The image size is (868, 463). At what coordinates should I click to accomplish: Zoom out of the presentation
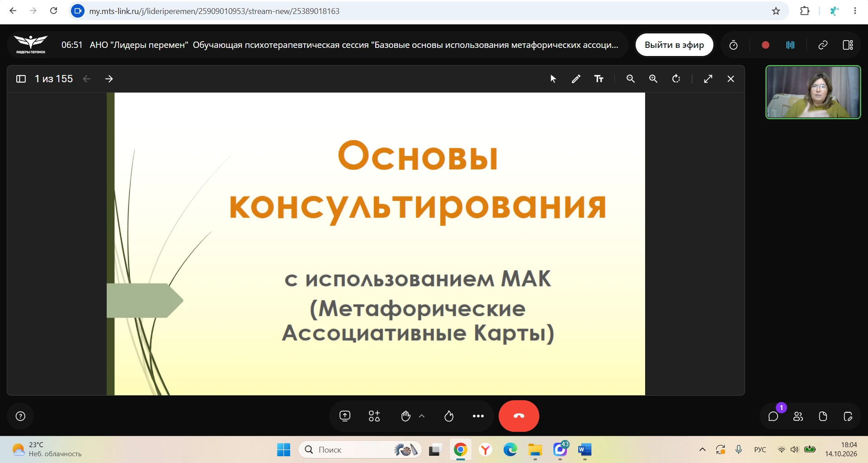pos(631,79)
